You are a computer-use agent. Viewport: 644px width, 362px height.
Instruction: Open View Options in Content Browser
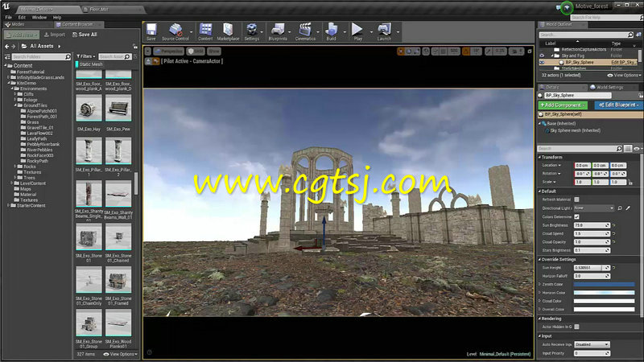(x=121, y=354)
